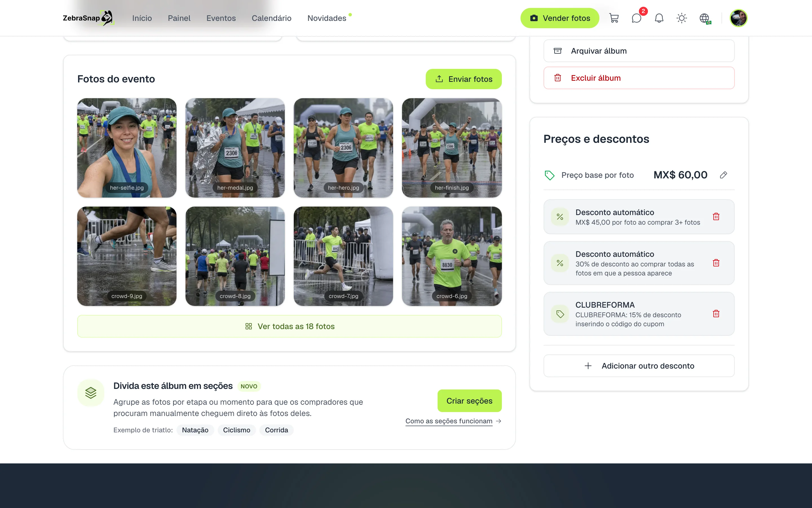Go to Início in navigation
The width and height of the screenshot is (812, 508).
click(x=142, y=18)
